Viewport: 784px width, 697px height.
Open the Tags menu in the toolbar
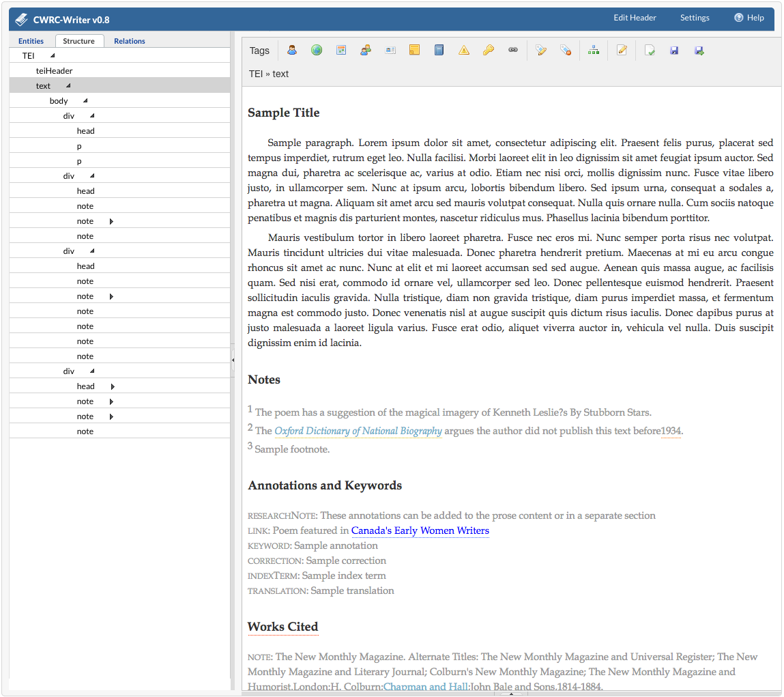pos(259,51)
